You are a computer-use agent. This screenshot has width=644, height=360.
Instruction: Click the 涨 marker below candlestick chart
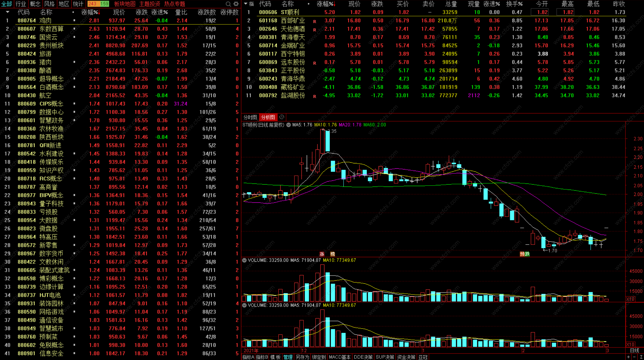[x=322, y=254]
